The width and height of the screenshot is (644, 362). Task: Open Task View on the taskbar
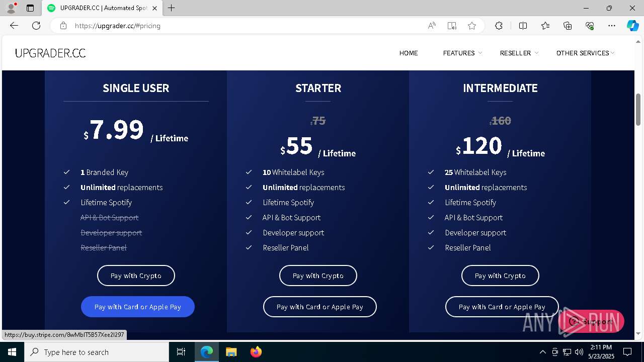[x=181, y=352]
